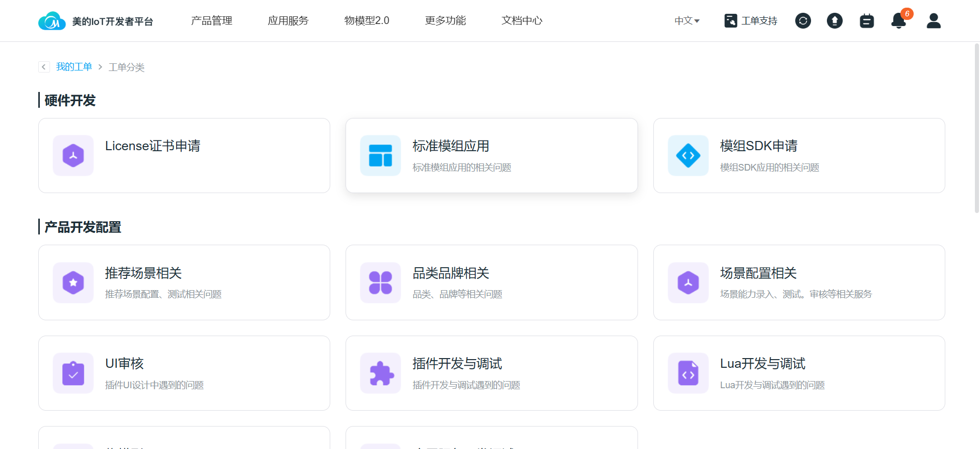Image resolution: width=980 pixels, height=449 pixels.
Task: Click the 品类品牌相关 four-leaf icon
Action: point(381,282)
